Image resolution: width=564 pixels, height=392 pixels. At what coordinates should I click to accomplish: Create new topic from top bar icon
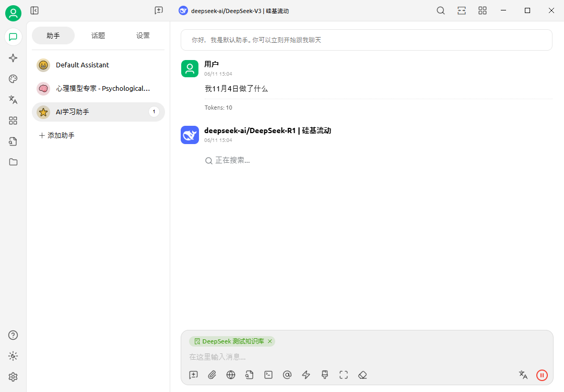click(x=159, y=10)
